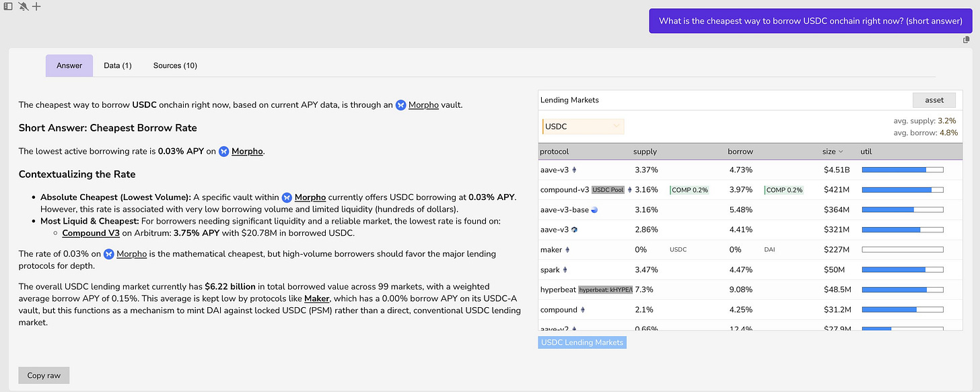Click the muted notifications bell icon
This screenshot has height=392, width=980.
coord(22,6)
